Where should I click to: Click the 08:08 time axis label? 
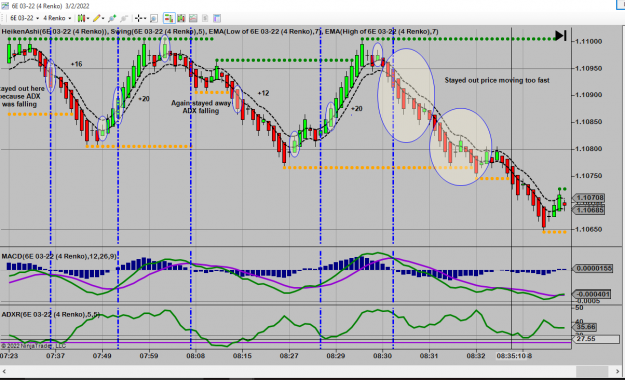[196, 355]
